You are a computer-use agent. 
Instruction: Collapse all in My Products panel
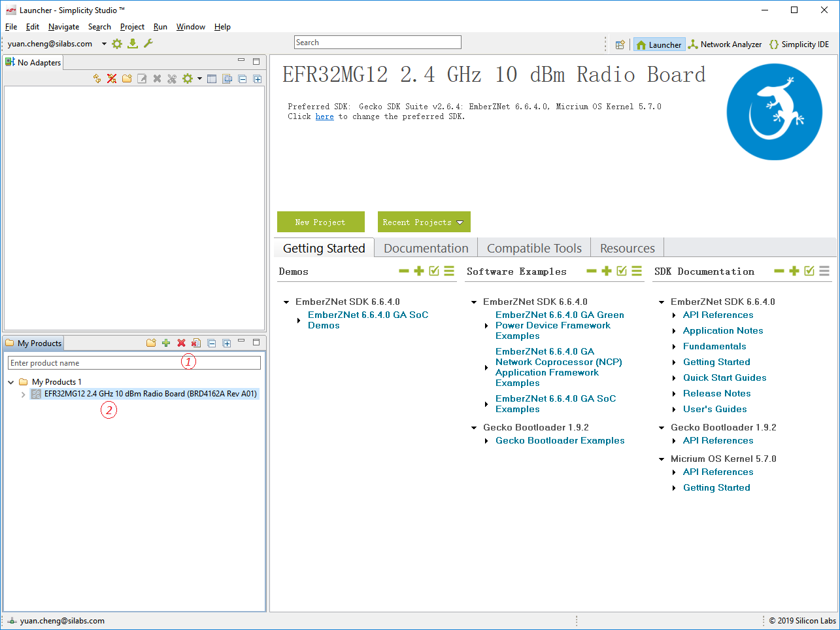(212, 343)
